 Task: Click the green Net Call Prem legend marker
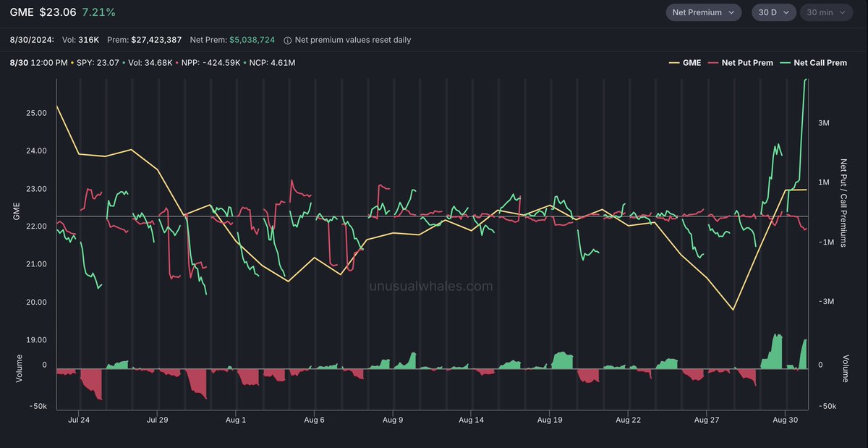tap(785, 62)
